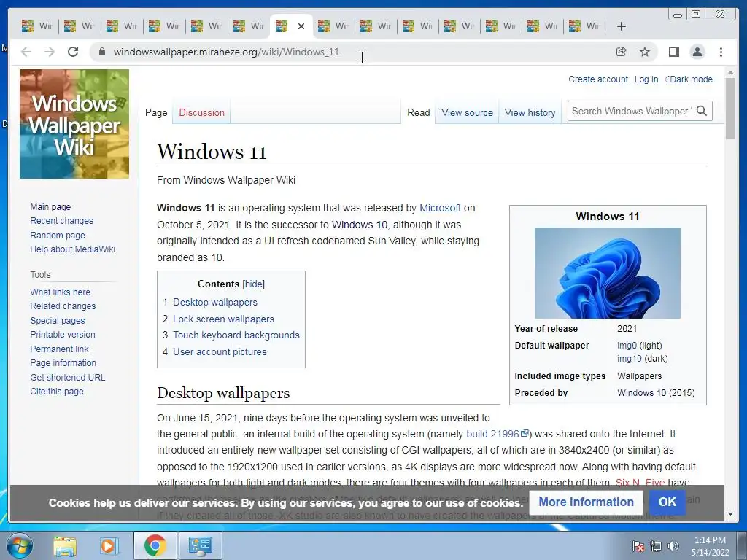Open the Chrome profile avatar icon
The image size is (747, 560).
697,52
